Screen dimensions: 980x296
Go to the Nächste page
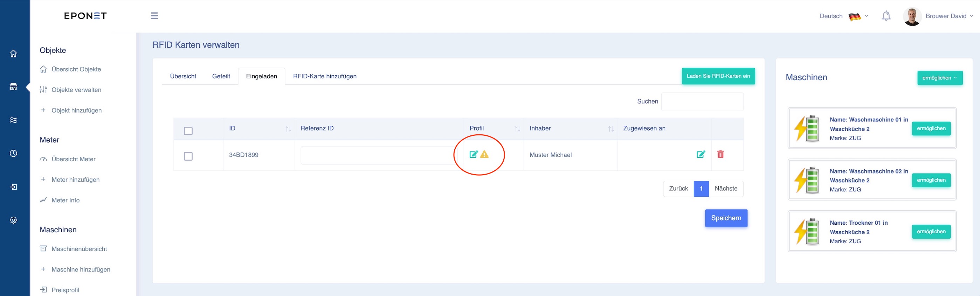click(726, 189)
